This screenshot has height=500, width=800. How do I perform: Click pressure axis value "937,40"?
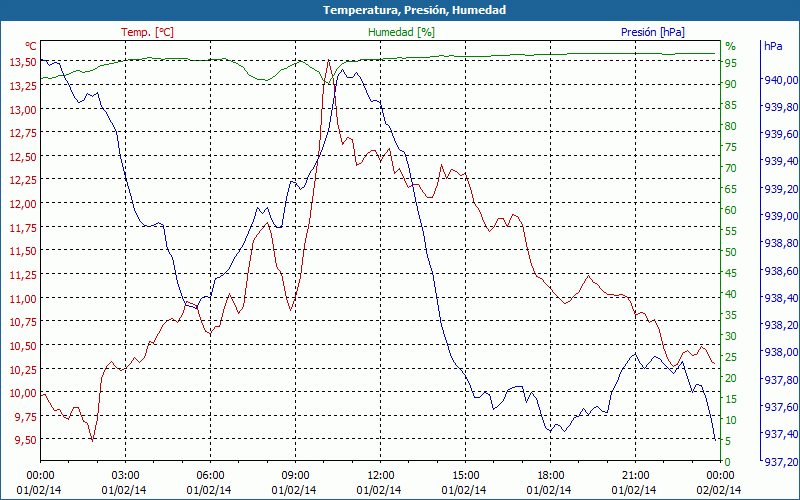pyautogui.click(x=781, y=434)
